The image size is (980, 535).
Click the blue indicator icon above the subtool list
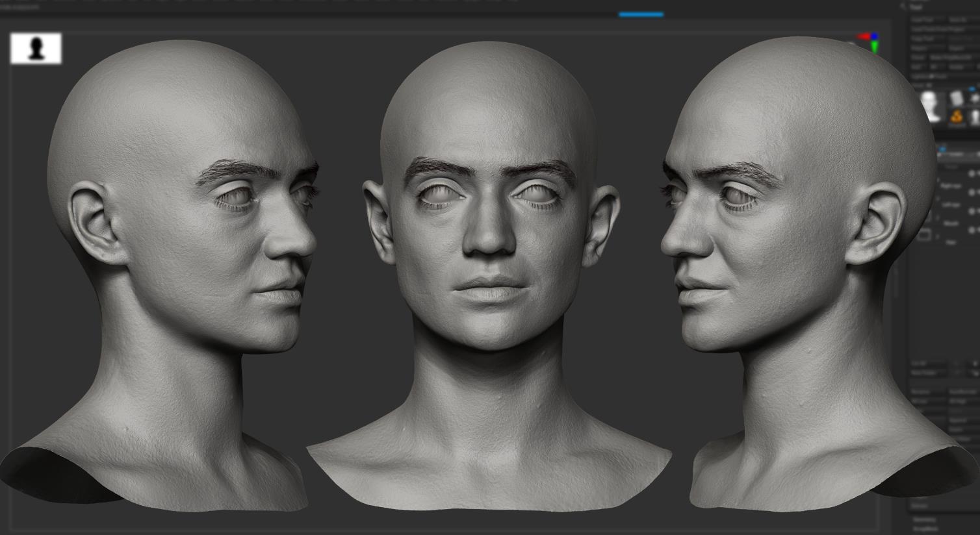pos(942,150)
